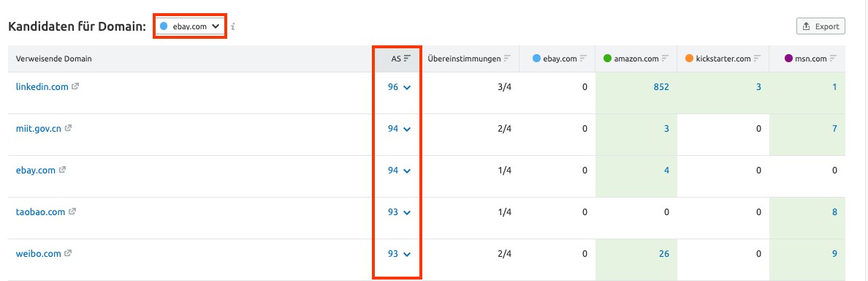Open ebay.com referring domain row link
The image size is (868, 281).
(x=35, y=171)
